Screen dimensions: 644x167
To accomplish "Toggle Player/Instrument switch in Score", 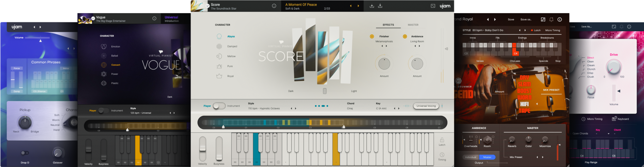I will (219, 106).
